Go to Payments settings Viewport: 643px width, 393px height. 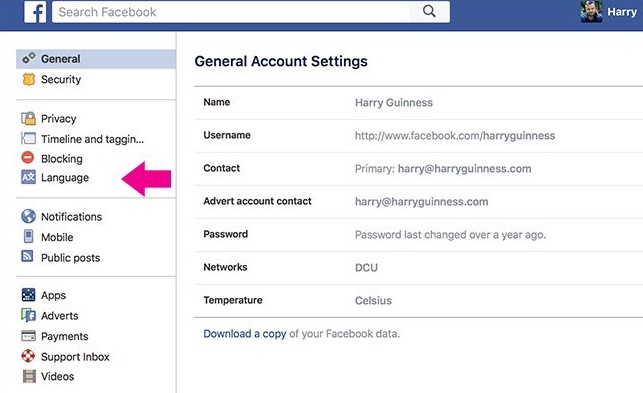pos(64,336)
